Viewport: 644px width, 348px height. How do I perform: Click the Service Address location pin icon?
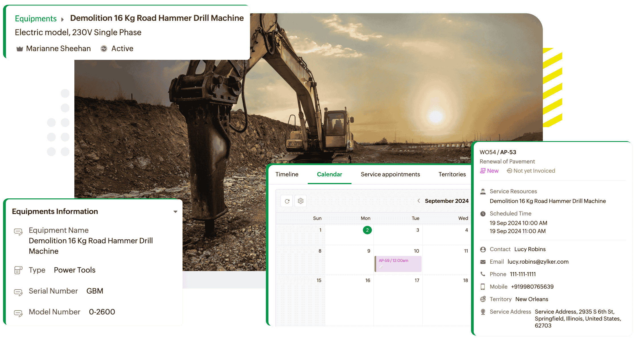[483, 312]
